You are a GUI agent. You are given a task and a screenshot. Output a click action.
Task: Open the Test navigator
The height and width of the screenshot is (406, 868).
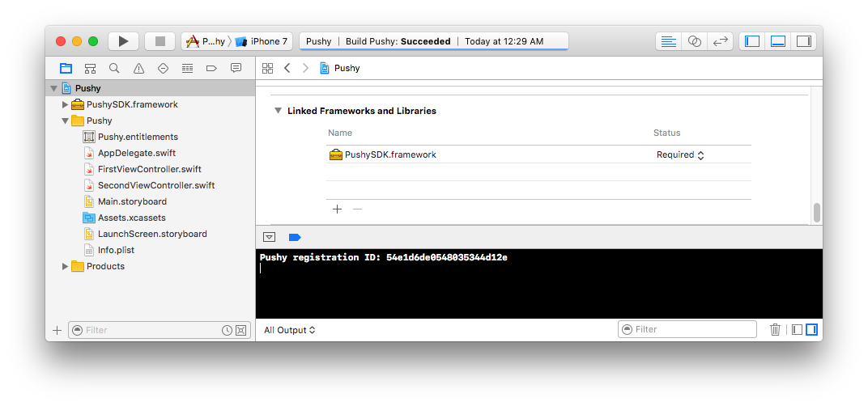(163, 68)
